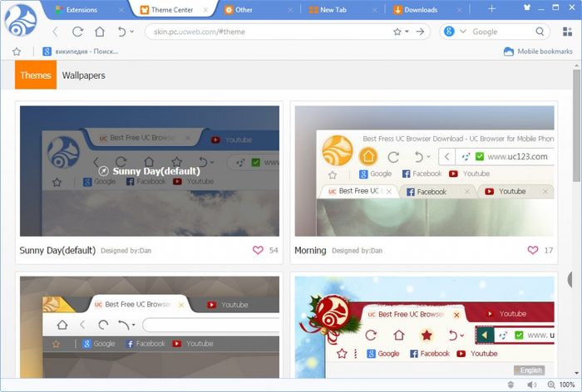Close the New Tab tab
Screen dimensions: 582x392
(374, 11)
